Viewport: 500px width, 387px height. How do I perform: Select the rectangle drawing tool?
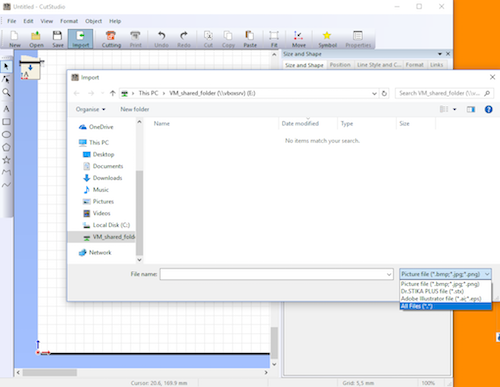6,122
